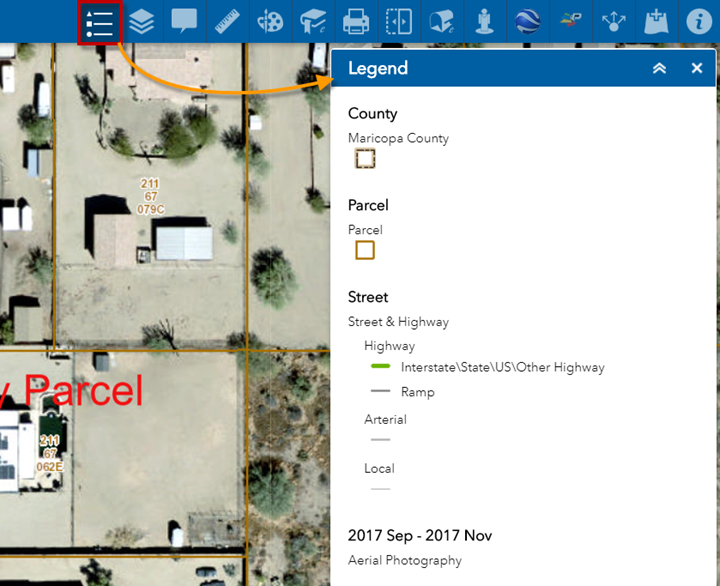
Task: Open the Layers stack tool
Action: pos(142,22)
